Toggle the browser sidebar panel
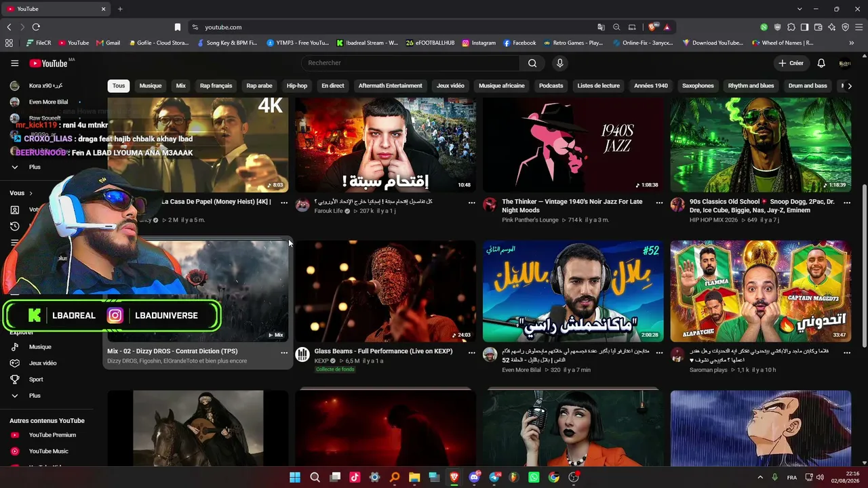The image size is (868, 488). 804,27
